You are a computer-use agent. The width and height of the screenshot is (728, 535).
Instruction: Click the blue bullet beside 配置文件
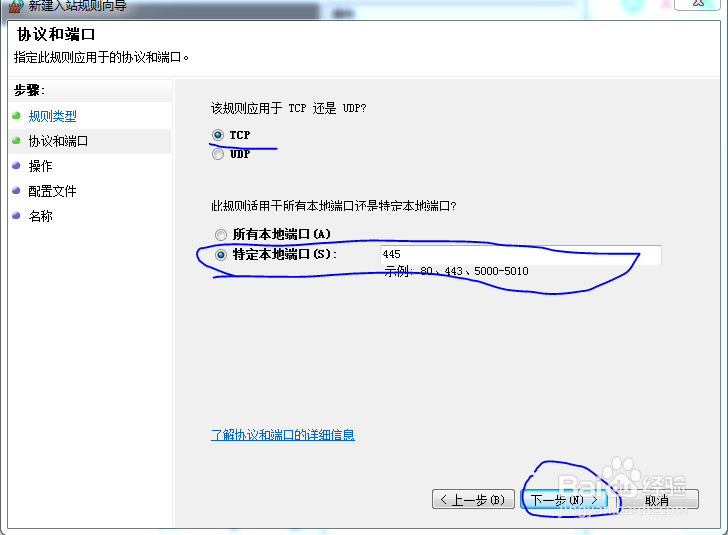(16, 190)
